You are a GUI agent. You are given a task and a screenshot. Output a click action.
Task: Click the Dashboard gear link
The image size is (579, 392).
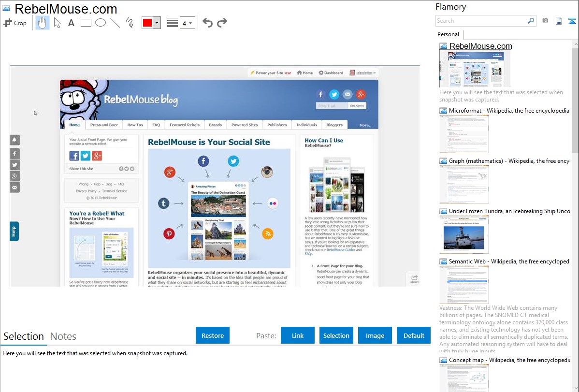(331, 73)
